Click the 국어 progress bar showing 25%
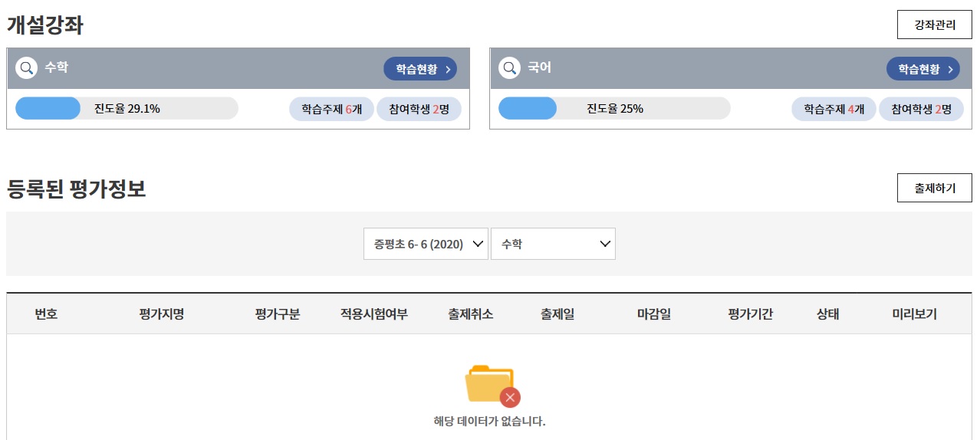980x440 pixels. [614, 108]
